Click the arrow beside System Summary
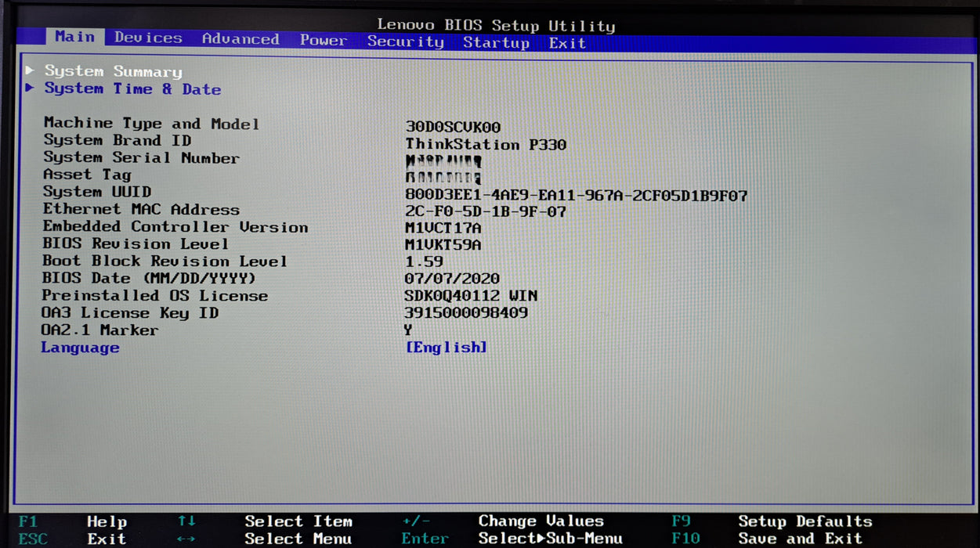 tap(30, 70)
